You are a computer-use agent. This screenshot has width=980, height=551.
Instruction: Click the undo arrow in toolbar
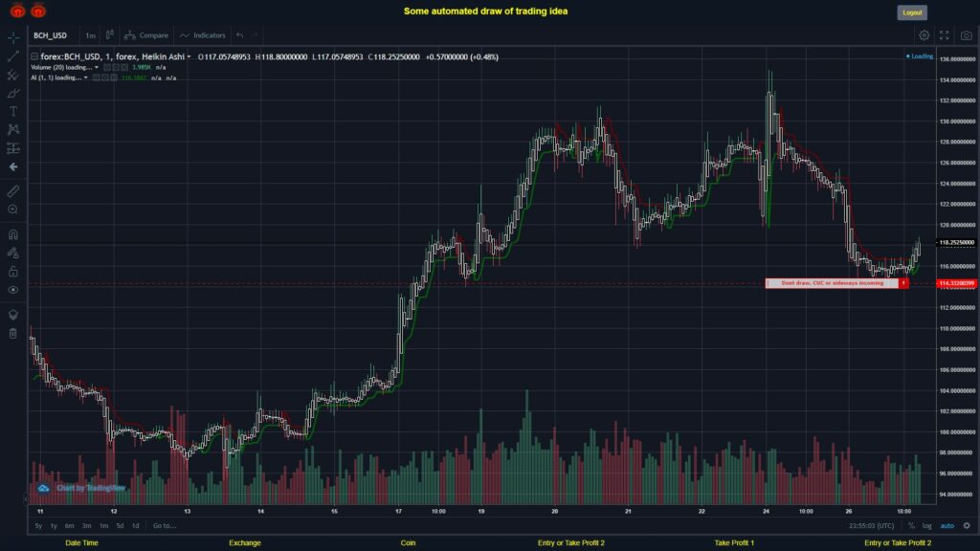coord(240,35)
